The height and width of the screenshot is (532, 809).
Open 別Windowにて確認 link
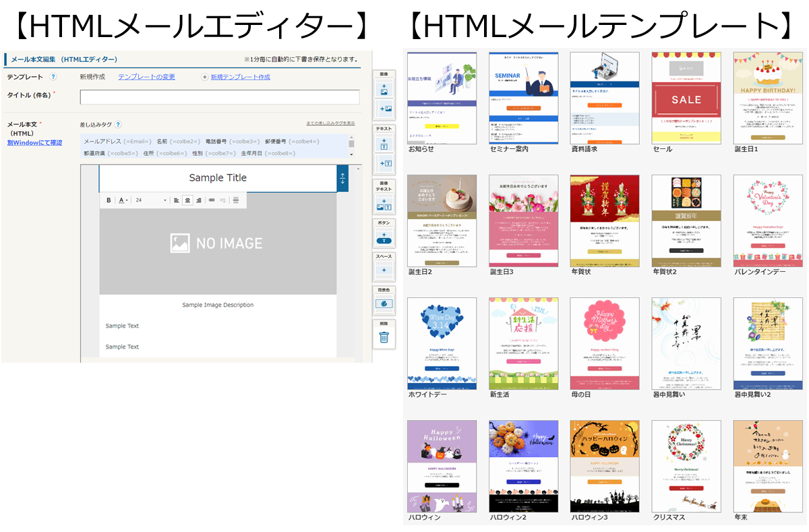point(34,142)
